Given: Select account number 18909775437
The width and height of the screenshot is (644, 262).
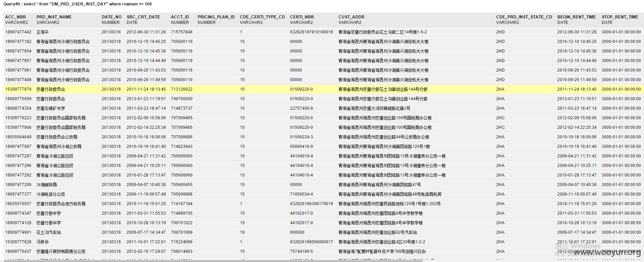Looking at the screenshot, I should 18,251.
